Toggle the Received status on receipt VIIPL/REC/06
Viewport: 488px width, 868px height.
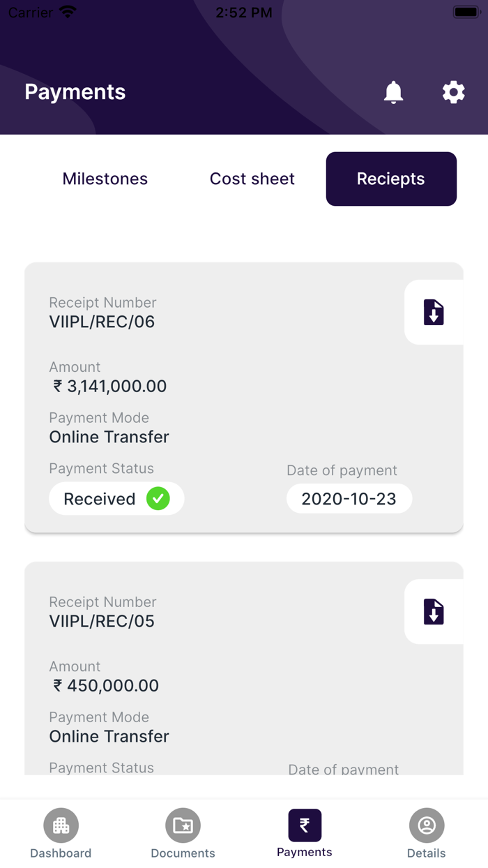pyautogui.click(x=116, y=498)
